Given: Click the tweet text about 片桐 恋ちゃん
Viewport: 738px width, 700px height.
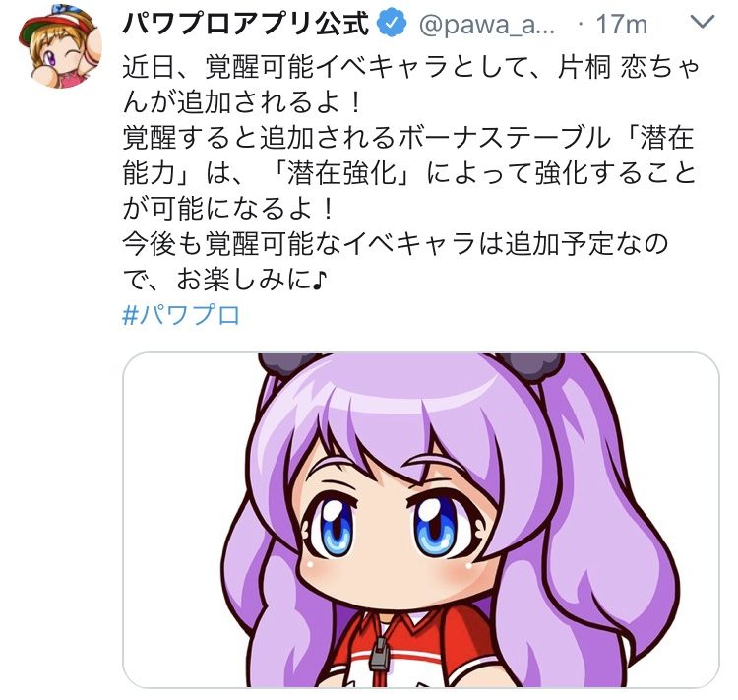Looking at the screenshot, I should [x=409, y=174].
